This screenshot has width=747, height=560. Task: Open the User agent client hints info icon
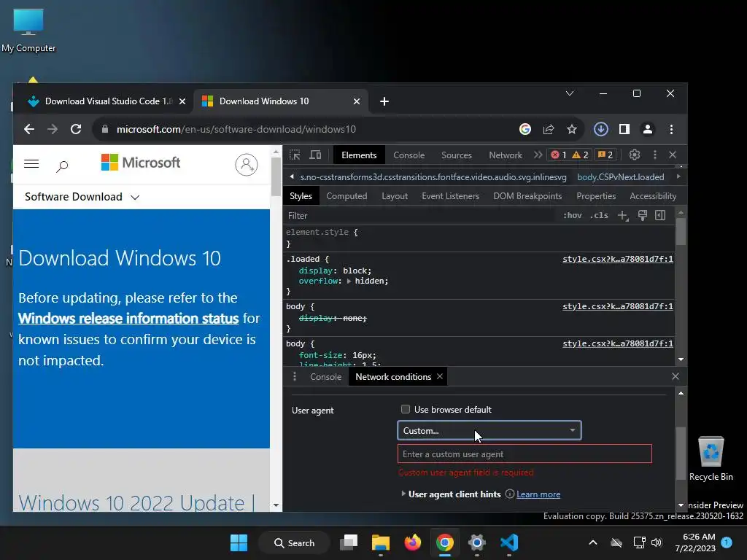point(509,494)
